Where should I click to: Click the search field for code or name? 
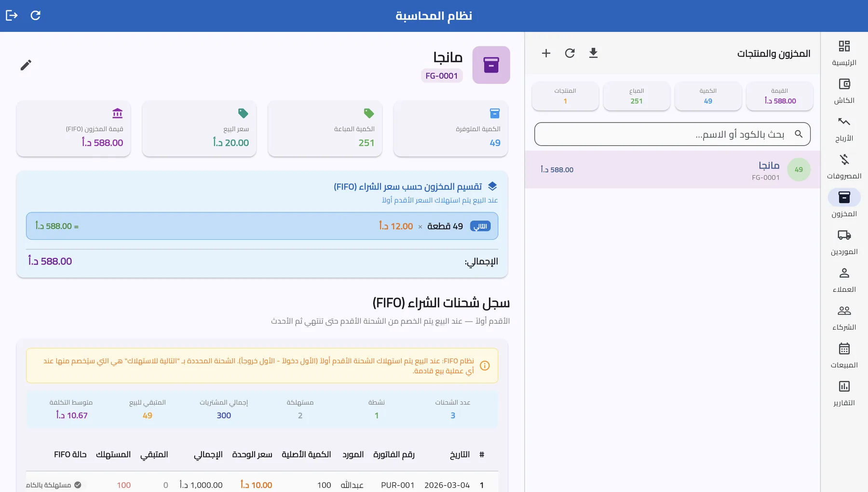pyautogui.click(x=672, y=134)
